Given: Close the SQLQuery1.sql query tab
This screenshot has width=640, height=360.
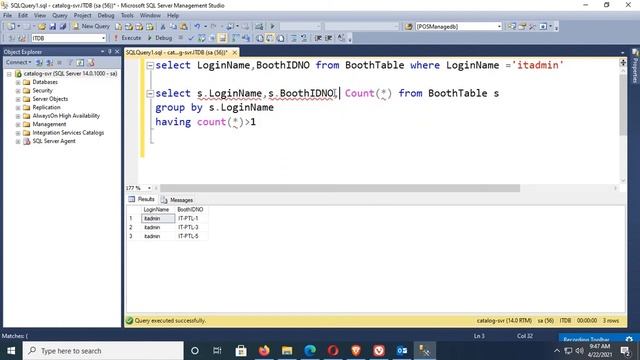Looking at the screenshot, I should tap(235, 53).
